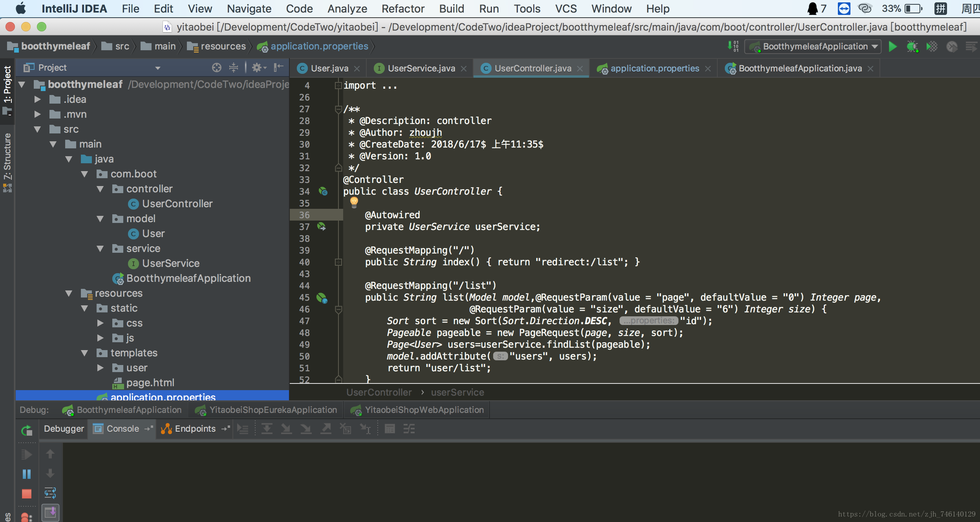Resume program in debug panel
The height and width of the screenshot is (522, 980).
click(27, 454)
